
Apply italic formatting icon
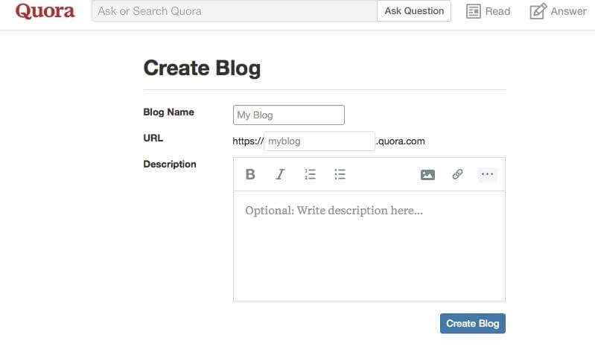click(x=280, y=174)
